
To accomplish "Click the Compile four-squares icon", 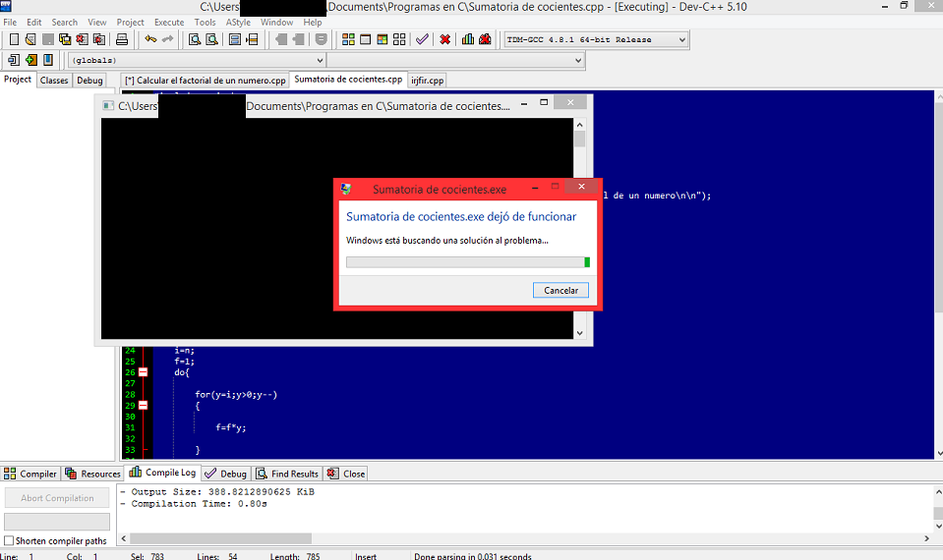I will click(x=348, y=39).
